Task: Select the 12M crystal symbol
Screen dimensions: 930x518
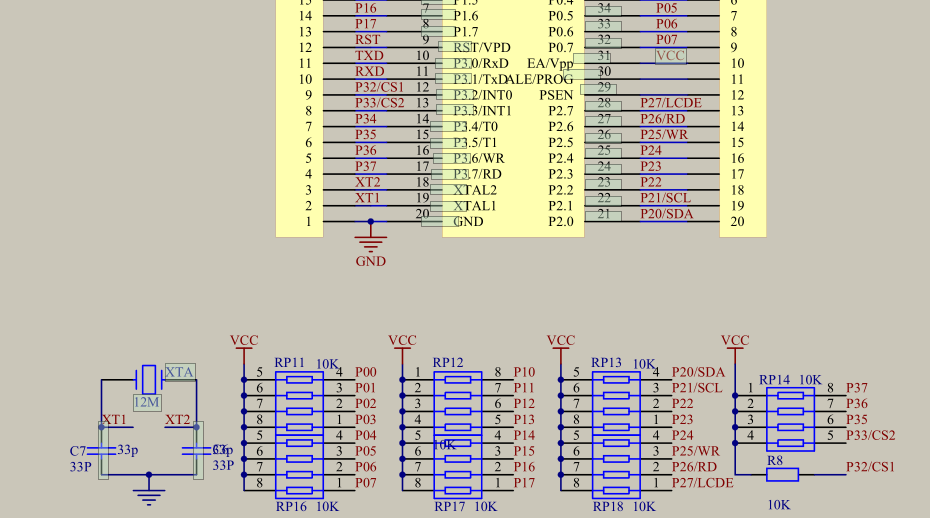Action: tap(149, 379)
